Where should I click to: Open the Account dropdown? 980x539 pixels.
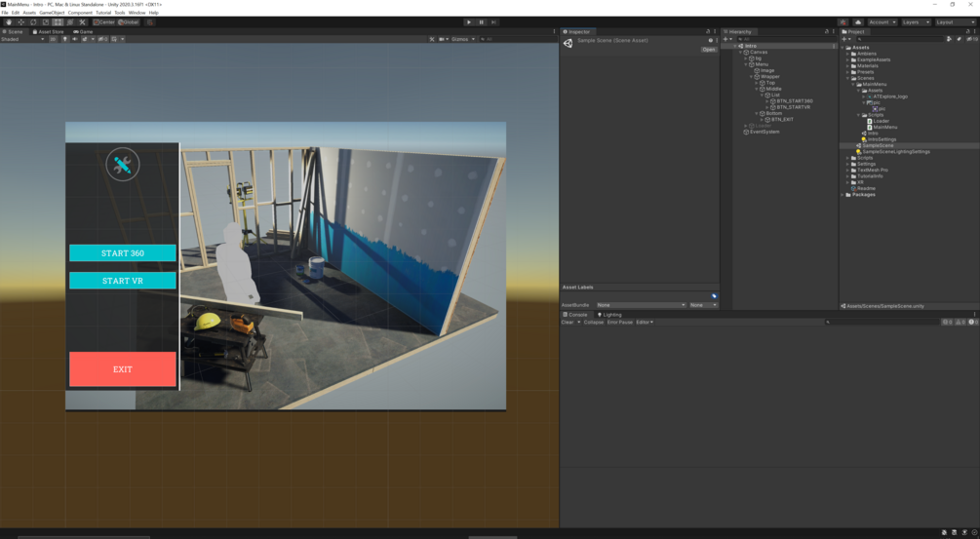(882, 21)
